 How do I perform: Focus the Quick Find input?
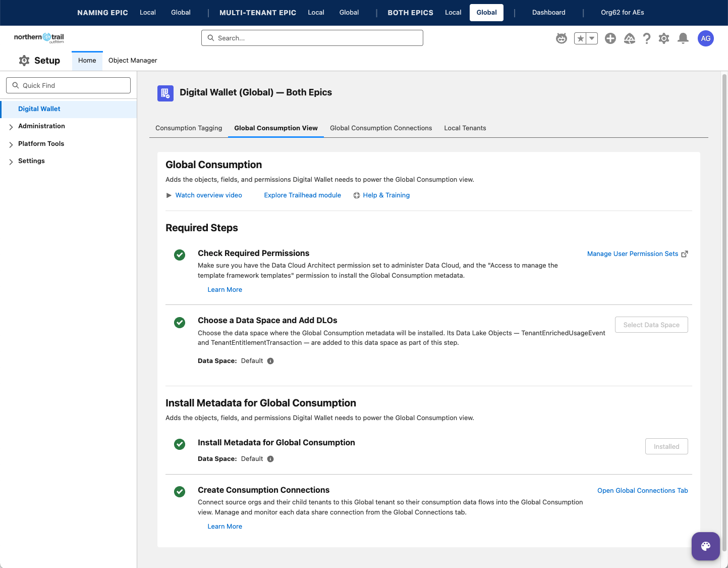(68, 86)
